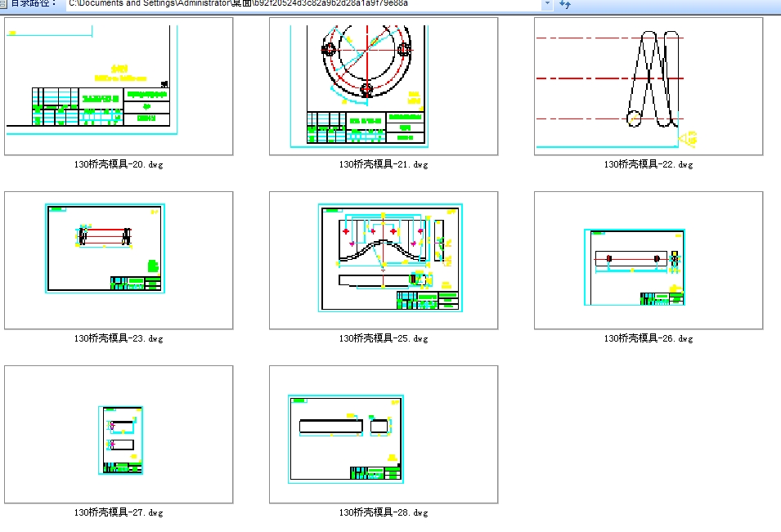The height and width of the screenshot is (532, 781).
Task: Click file name label 130桥壳模具-22.dwg
Action: point(649,164)
